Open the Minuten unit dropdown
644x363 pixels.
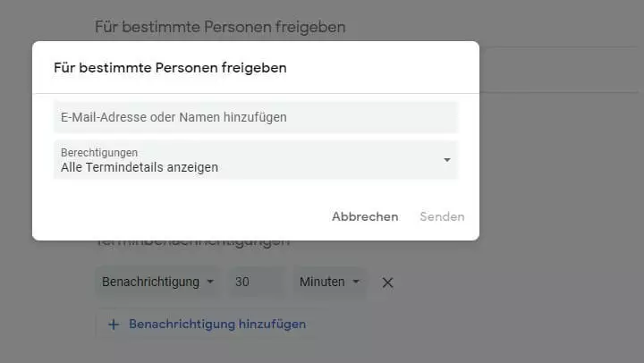tap(330, 282)
